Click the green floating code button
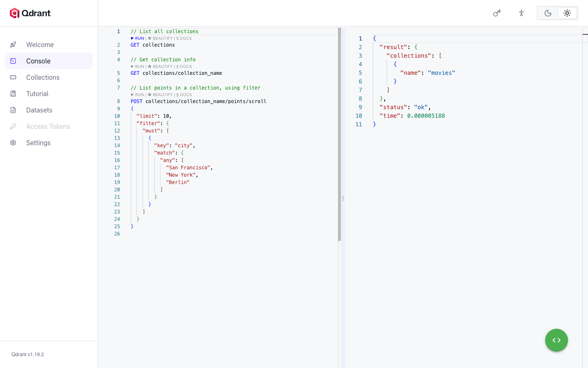The height and width of the screenshot is (368, 588). pyautogui.click(x=557, y=340)
